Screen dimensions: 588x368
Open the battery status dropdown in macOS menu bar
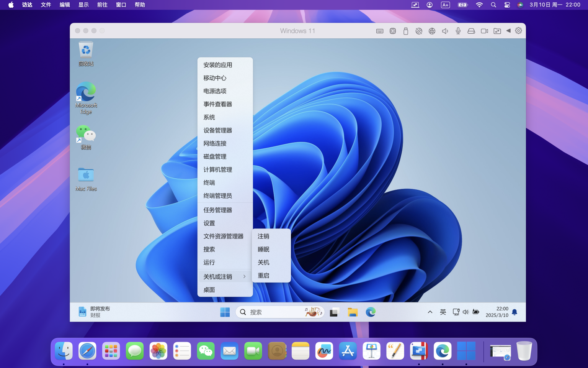click(x=462, y=5)
